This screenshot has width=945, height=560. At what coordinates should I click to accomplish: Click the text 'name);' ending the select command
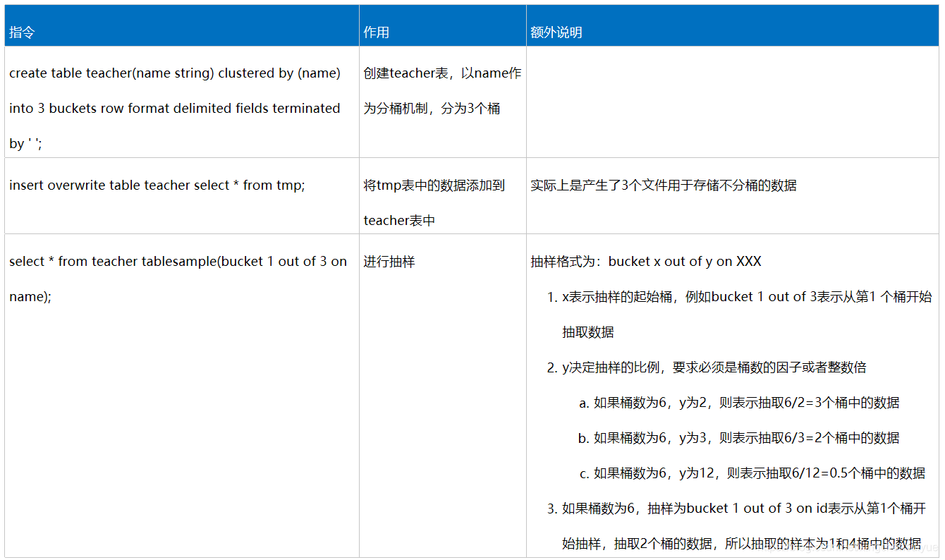(x=30, y=297)
